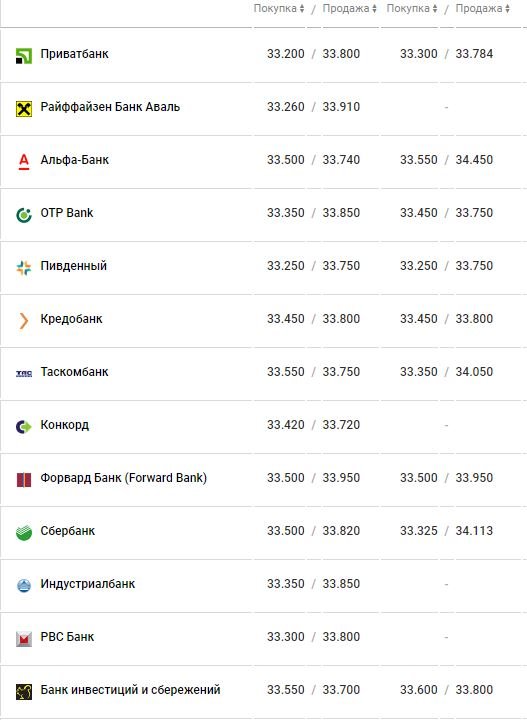The width and height of the screenshot is (527, 720).
Task: Click the Пивденный bank logo icon
Action: [x=24, y=268]
